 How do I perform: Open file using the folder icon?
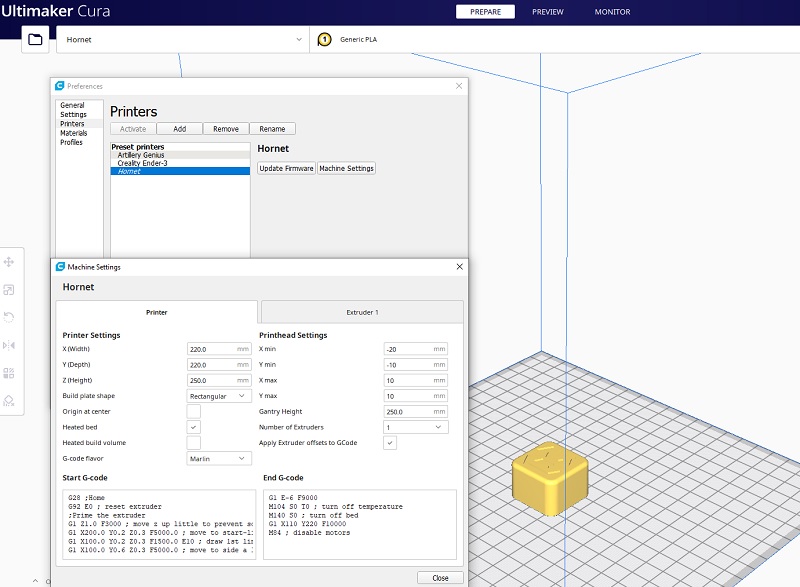(x=35, y=39)
